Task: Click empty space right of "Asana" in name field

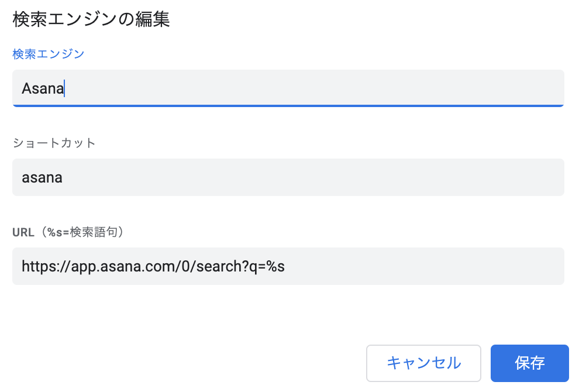Action: coord(316,88)
